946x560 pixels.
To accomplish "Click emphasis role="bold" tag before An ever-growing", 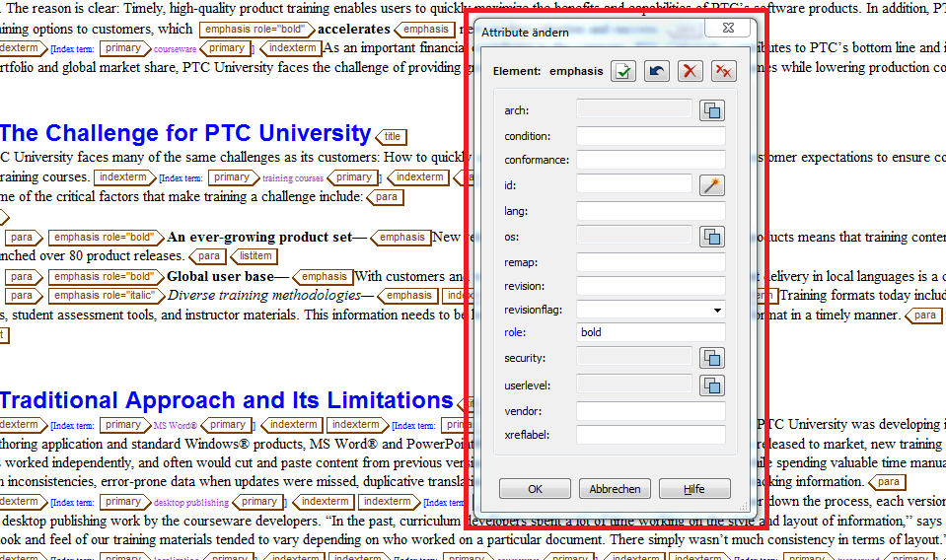I will 107,238.
